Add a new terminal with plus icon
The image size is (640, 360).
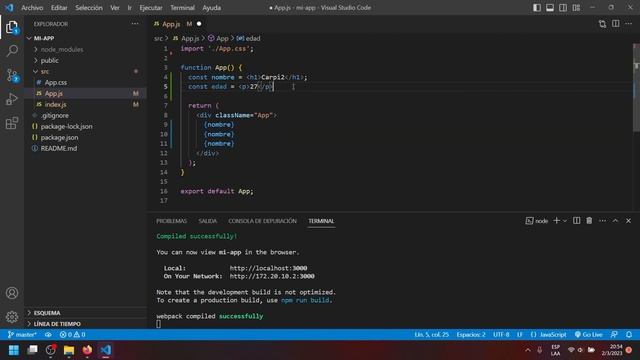556,220
